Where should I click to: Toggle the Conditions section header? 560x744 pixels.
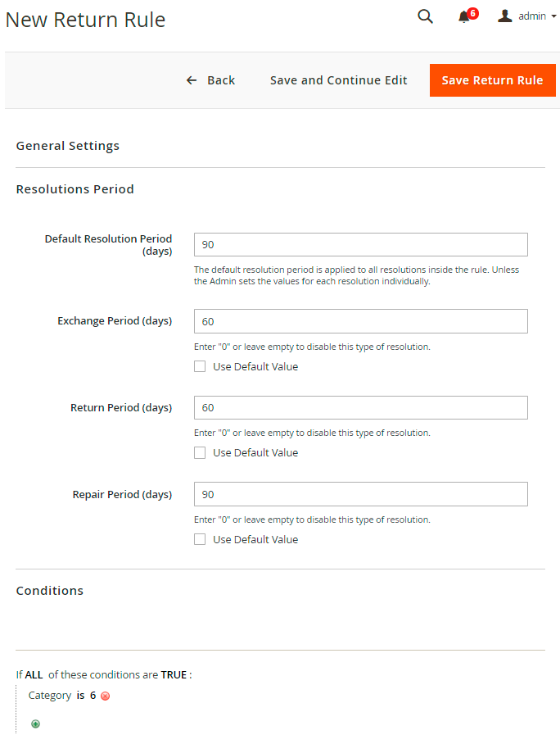pos(50,591)
